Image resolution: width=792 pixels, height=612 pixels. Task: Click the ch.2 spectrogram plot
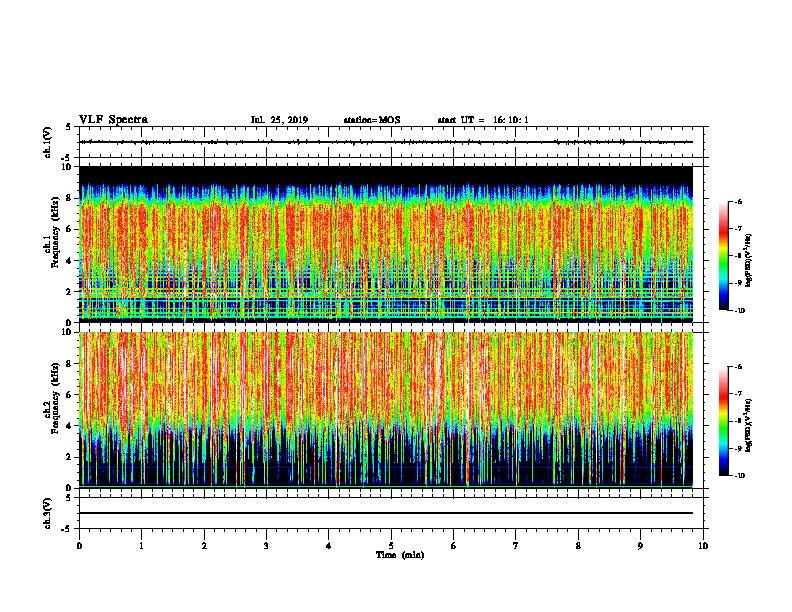[x=386, y=410]
